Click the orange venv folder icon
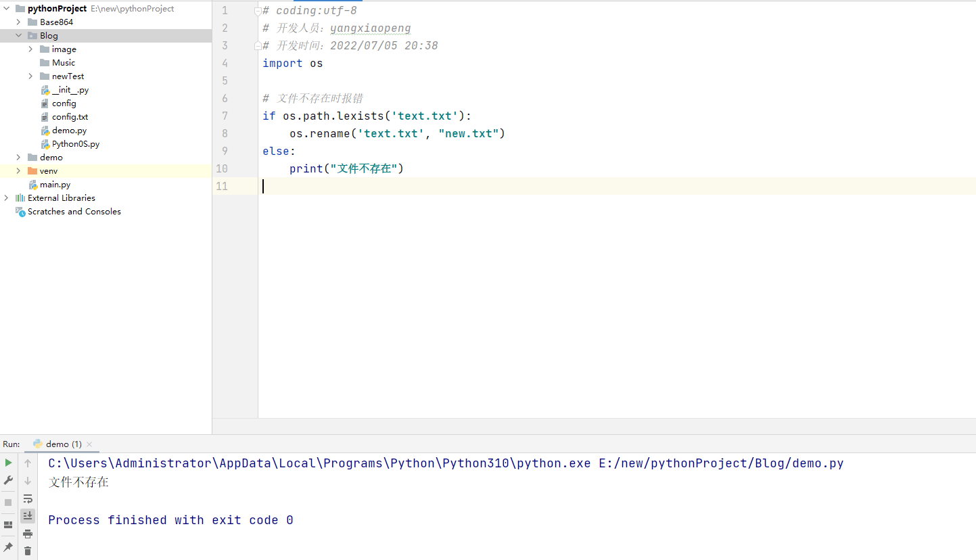Viewport: 976px width, 560px height. point(32,171)
